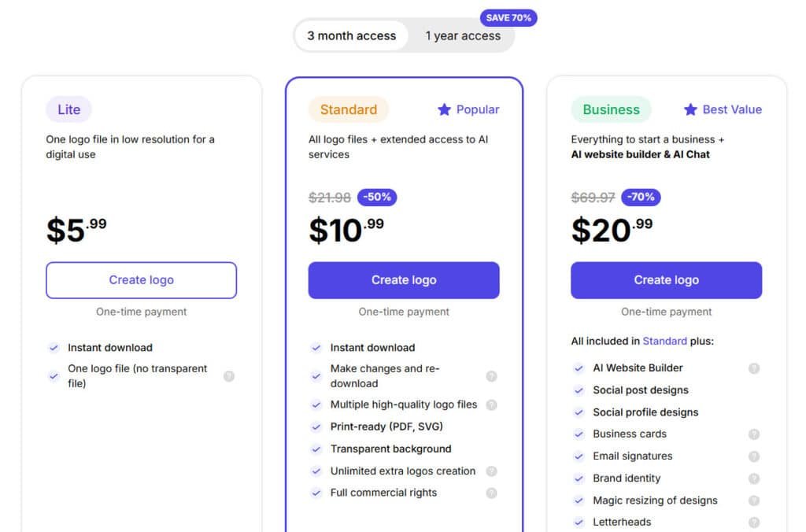Click the Popular star icon

click(445, 110)
